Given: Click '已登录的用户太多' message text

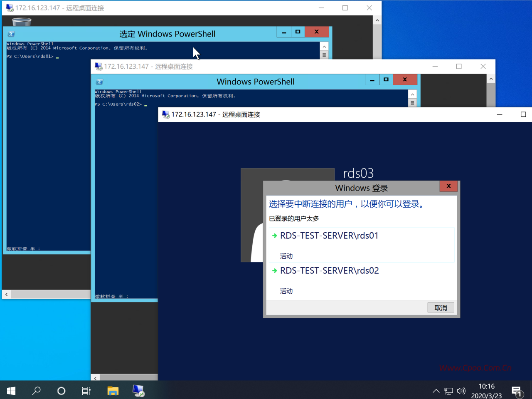Looking at the screenshot, I should pyautogui.click(x=294, y=218).
